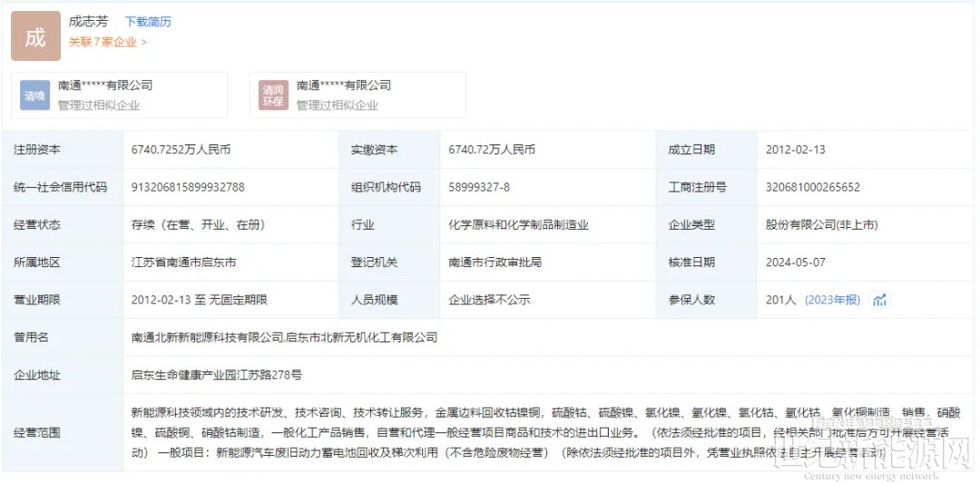Click the organization code 58999327-8
Viewport: 980px width, 485px height.
[479, 187]
